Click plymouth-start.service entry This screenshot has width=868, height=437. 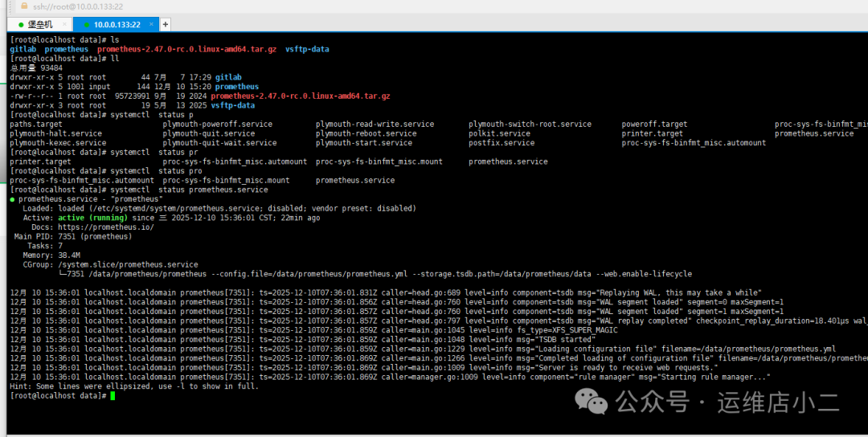(x=364, y=143)
